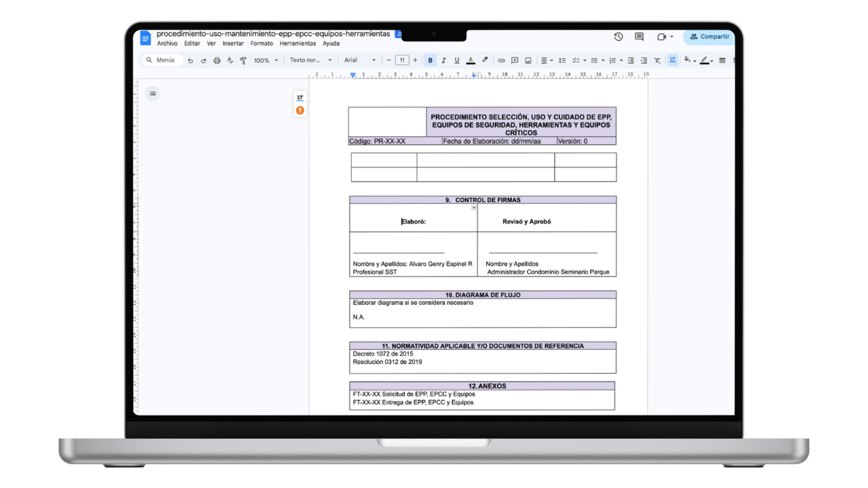Select the paint format roller tool
Image resolution: width=868 pixels, height=488 pixels.
(243, 60)
